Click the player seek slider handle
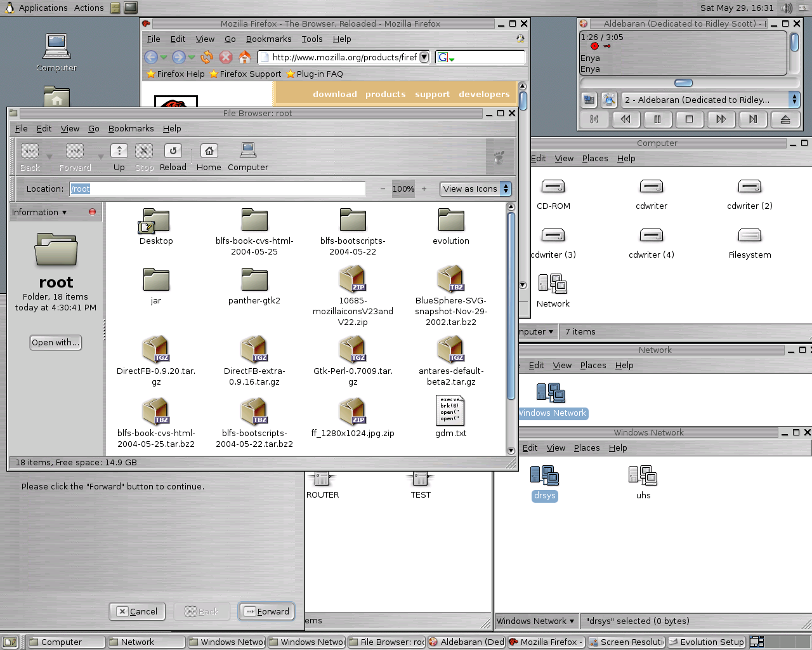The width and height of the screenshot is (812, 650). (683, 83)
